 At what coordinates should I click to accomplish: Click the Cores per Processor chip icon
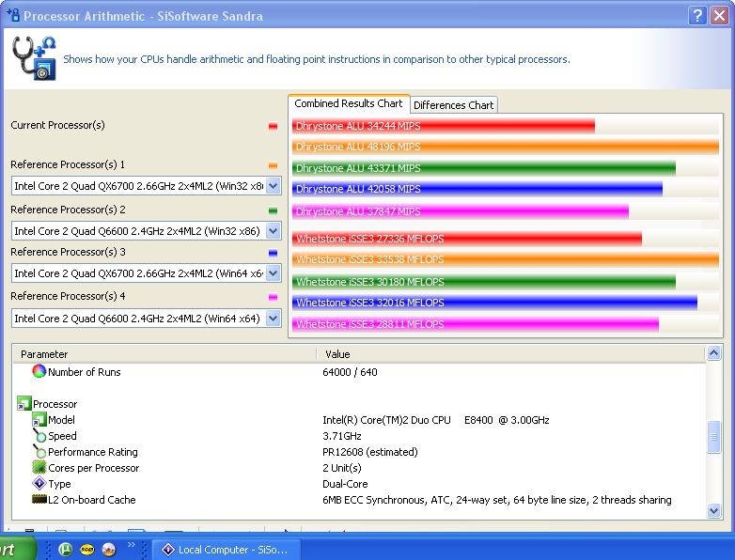coord(39,467)
